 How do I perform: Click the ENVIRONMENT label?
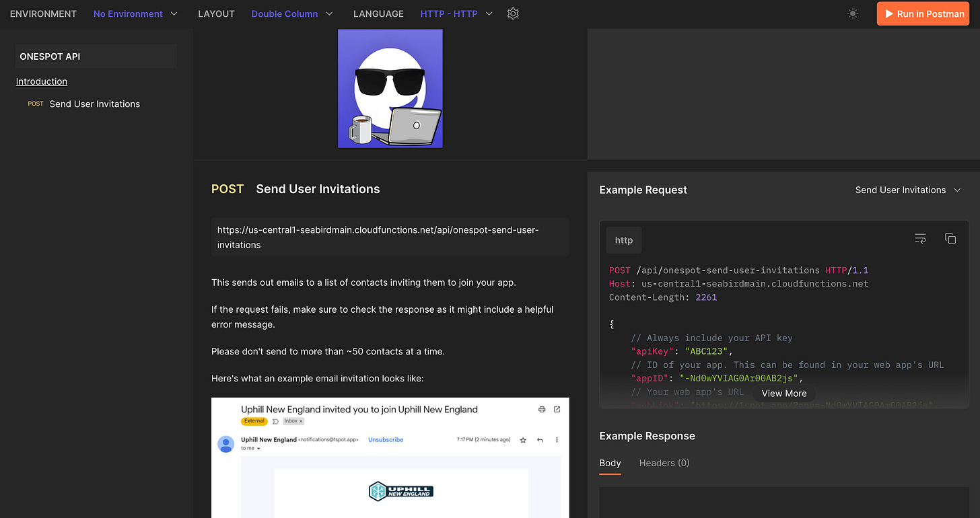click(x=43, y=13)
